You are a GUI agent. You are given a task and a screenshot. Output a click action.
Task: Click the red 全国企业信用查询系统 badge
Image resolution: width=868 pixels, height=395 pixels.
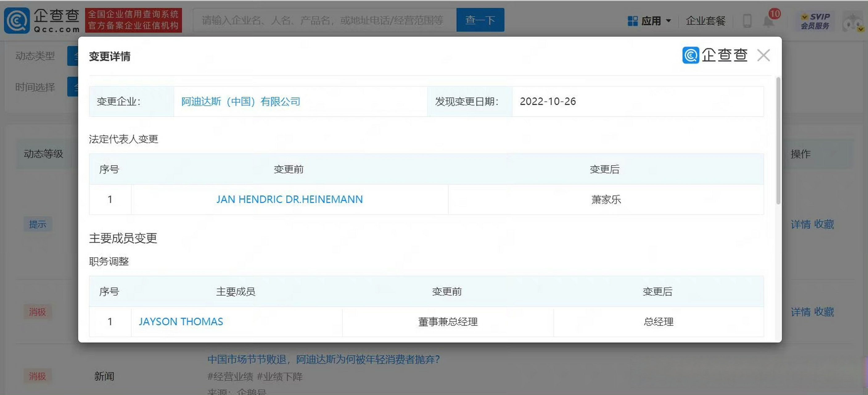(x=134, y=20)
